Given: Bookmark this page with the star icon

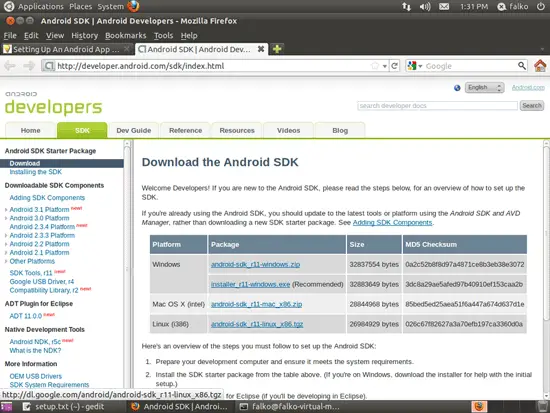Looking at the screenshot, I should pos(375,66).
